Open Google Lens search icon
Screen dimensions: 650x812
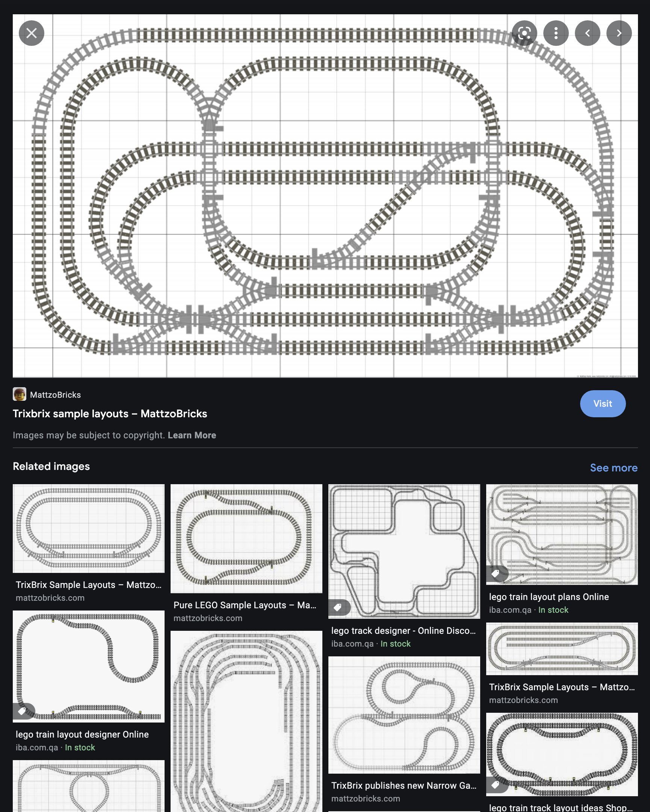coord(524,33)
